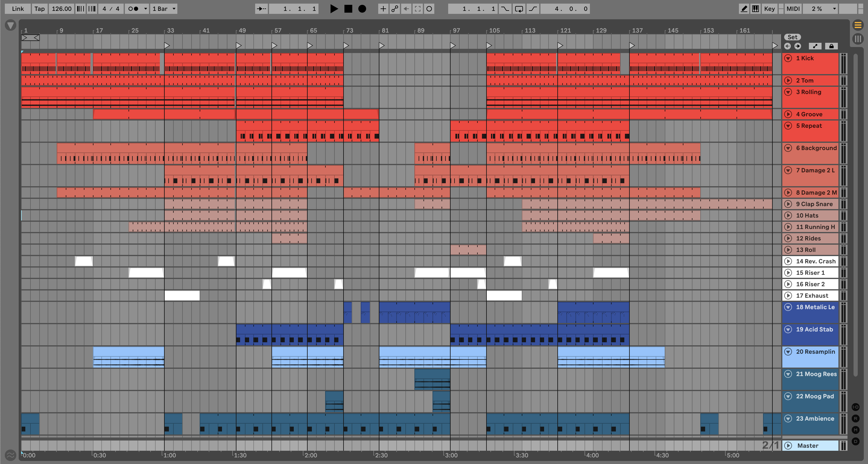Toggle Draw Mode pencil icon
Image resolution: width=868 pixels, height=464 pixels.
[x=744, y=9]
